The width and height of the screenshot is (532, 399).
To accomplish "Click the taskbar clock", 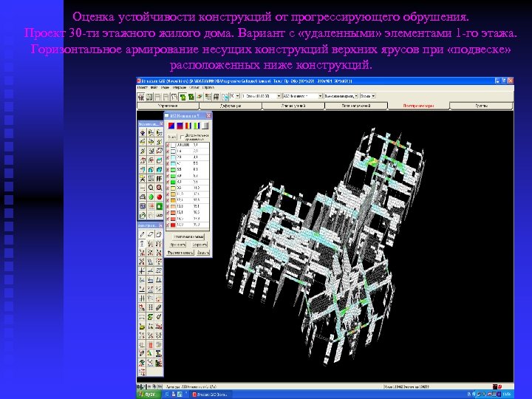I will (x=507, y=395).
